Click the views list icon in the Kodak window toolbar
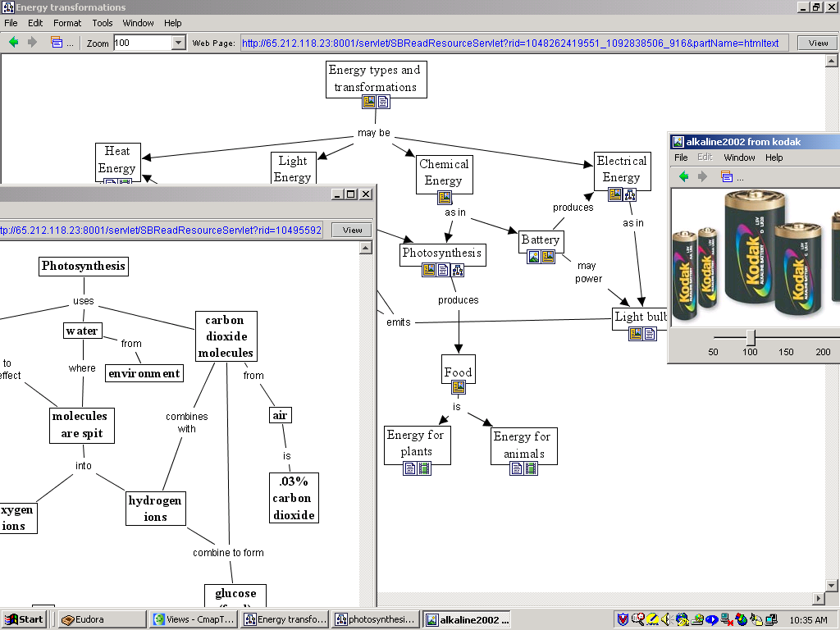This screenshot has width=840, height=630. (726, 176)
